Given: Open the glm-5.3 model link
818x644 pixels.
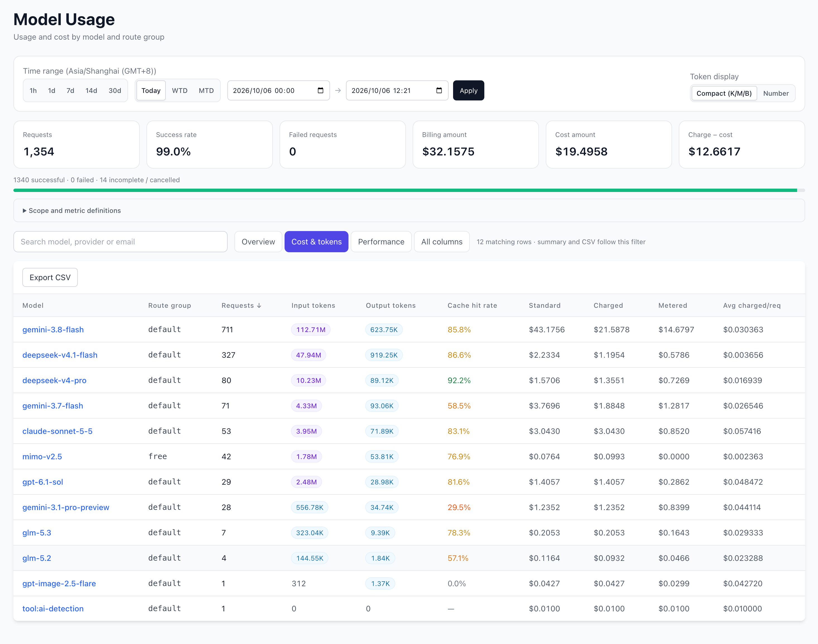Looking at the screenshot, I should pos(37,533).
